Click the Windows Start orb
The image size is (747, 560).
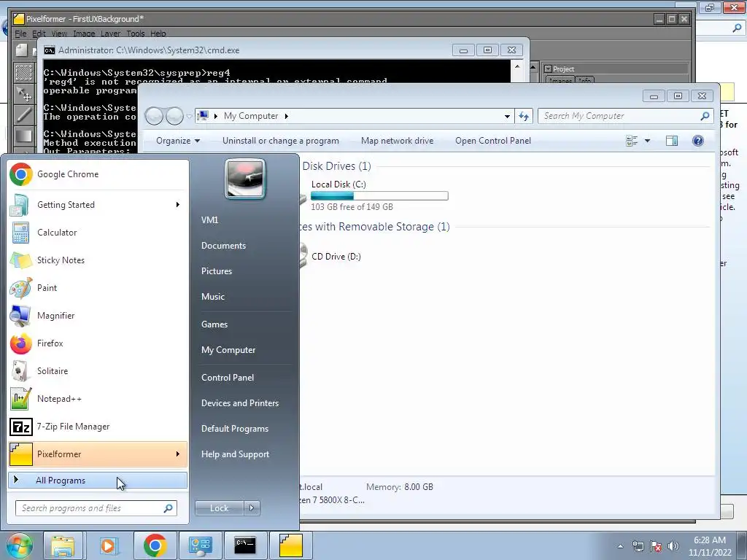[18, 545]
